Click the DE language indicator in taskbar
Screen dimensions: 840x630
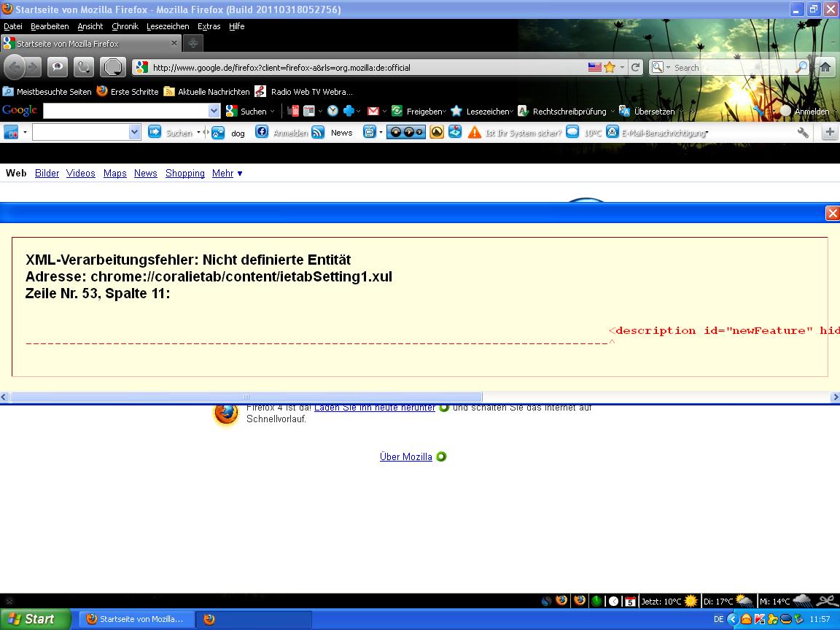coord(718,619)
